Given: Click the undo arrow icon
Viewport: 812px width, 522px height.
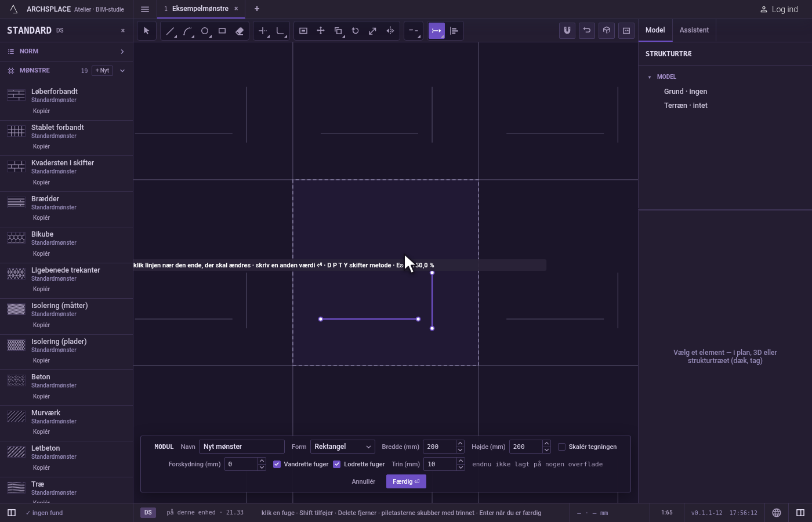Looking at the screenshot, I should pyautogui.click(x=587, y=30).
